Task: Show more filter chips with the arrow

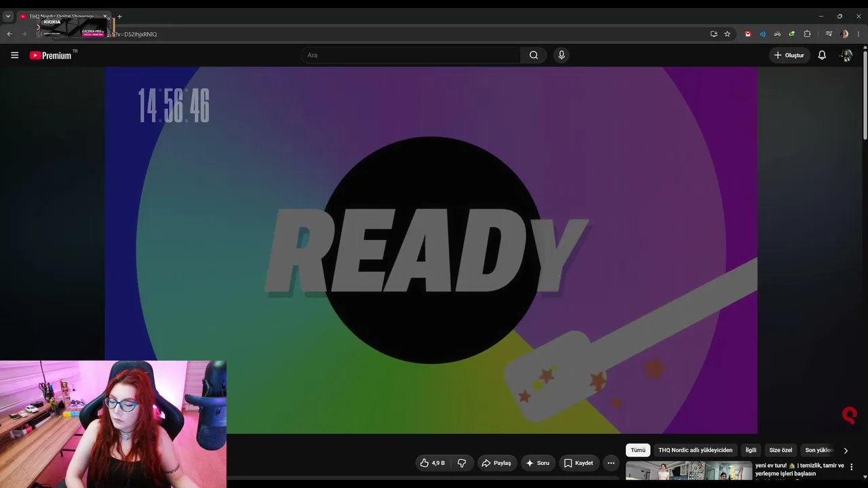Action: tap(846, 450)
